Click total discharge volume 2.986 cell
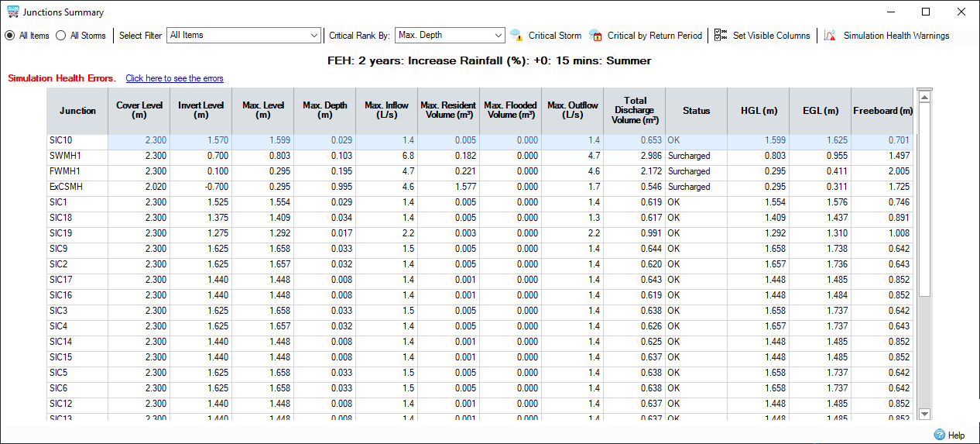The image size is (980, 444). pyautogui.click(x=635, y=156)
